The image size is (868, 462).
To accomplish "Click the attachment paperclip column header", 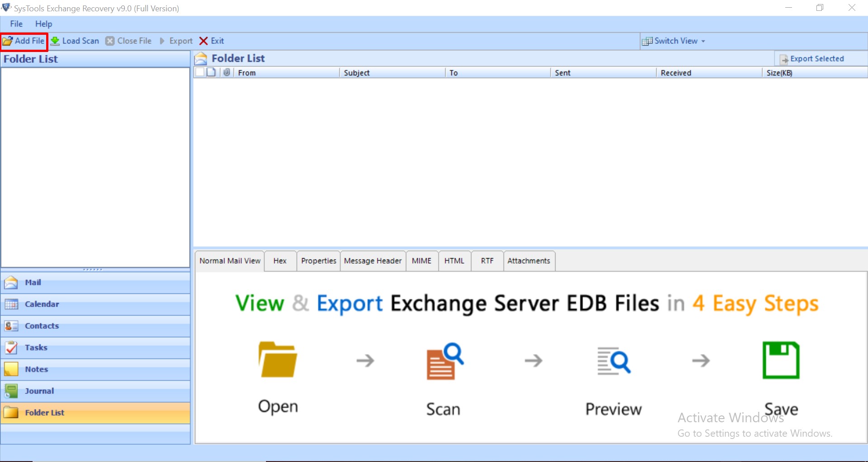I will pyautogui.click(x=226, y=72).
